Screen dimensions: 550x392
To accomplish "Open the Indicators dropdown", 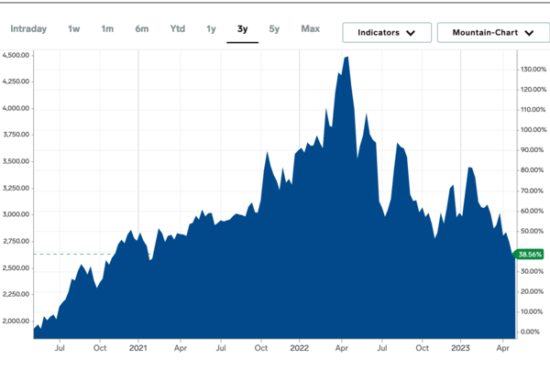I will click(386, 32).
